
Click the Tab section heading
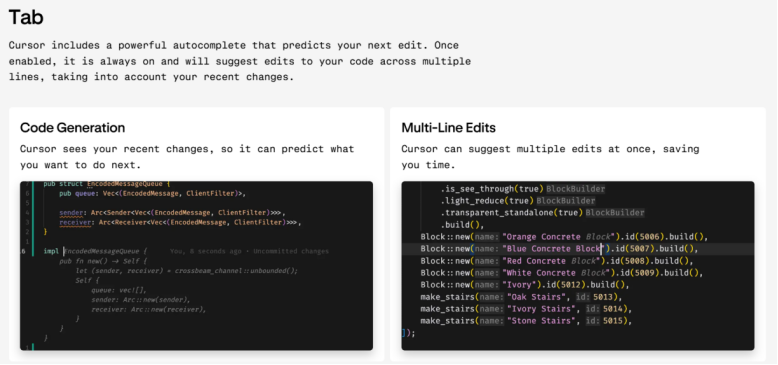(26, 17)
